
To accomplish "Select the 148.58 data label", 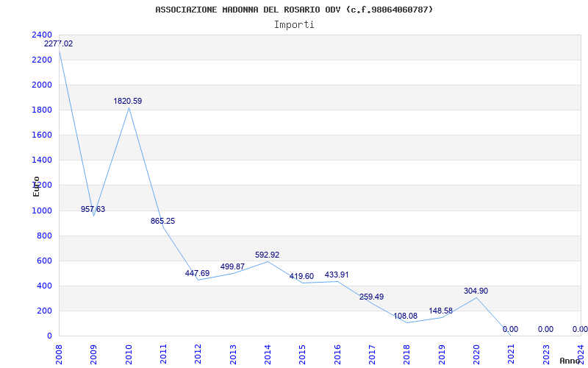I will pyautogui.click(x=440, y=311).
